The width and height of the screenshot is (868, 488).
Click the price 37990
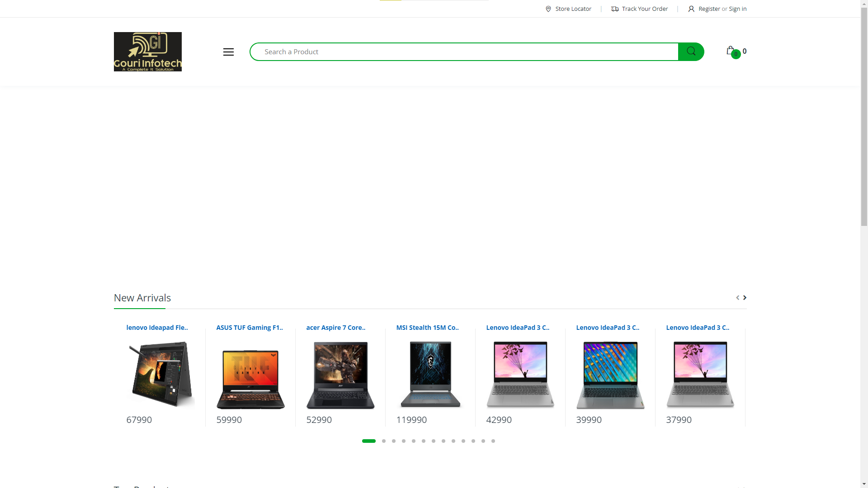679,420
